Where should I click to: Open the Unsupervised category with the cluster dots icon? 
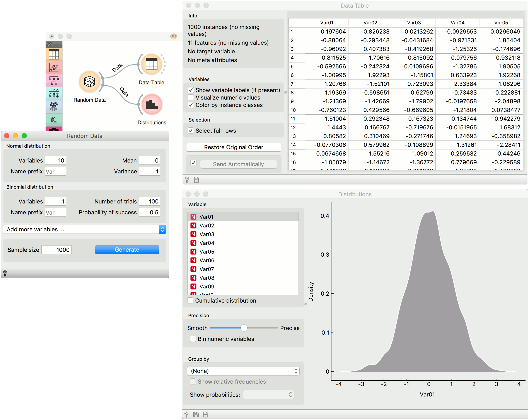tap(54, 106)
